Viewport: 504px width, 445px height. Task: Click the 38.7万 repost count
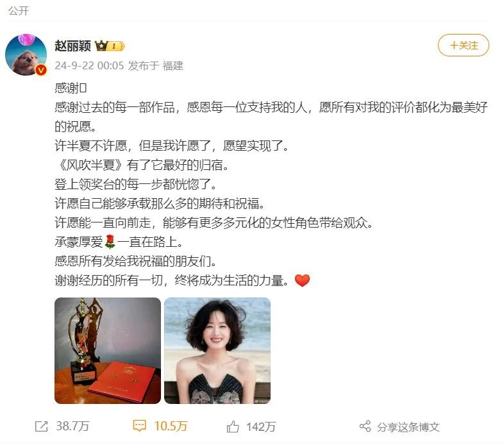(72, 426)
